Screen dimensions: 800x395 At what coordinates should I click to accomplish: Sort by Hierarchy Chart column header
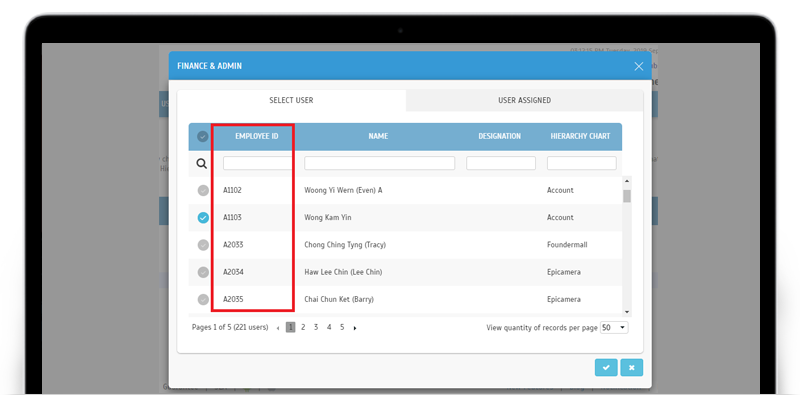580,136
